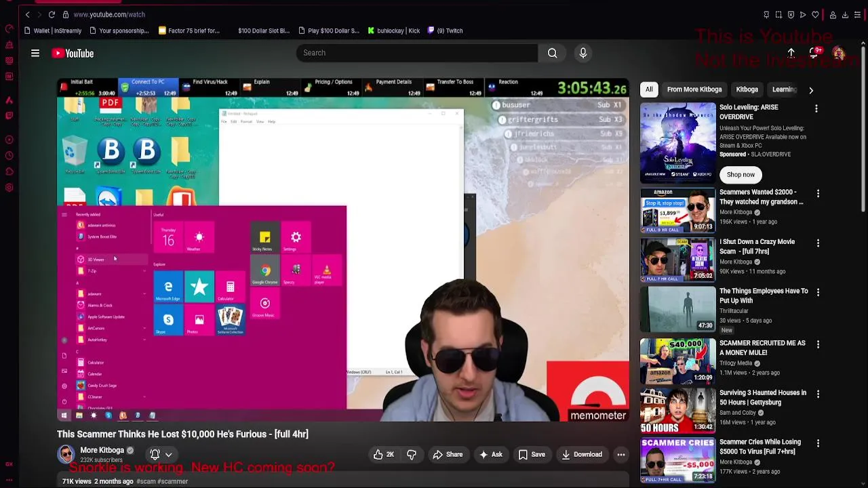The image size is (868, 488).
Task: Open the More Kitboga channel name
Action: click(x=102, y=450)
